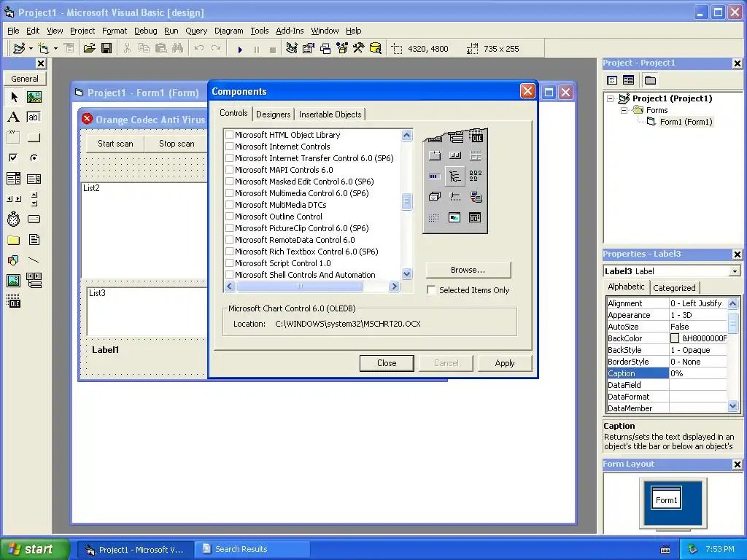
Task: Select the ListBox tool in toolbox
Action: point(34,179)
